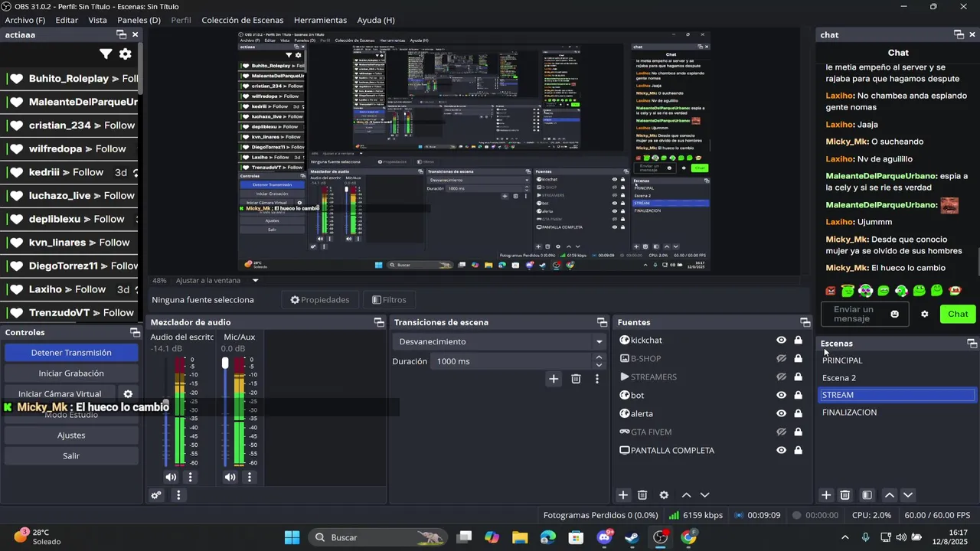The height and width of the screenshot is (551, 980).
Task: Remove selected scene trash icon
Action: pos(845,495)
